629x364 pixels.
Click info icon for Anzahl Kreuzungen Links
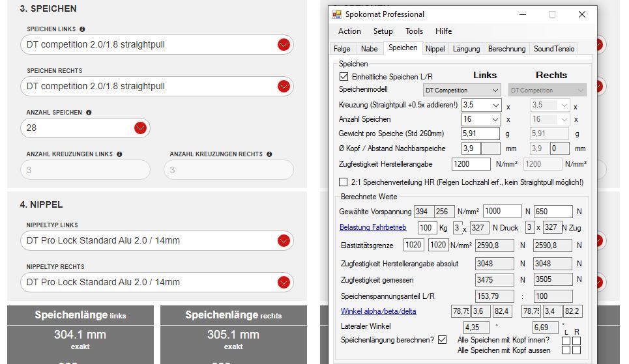point(119,154)
